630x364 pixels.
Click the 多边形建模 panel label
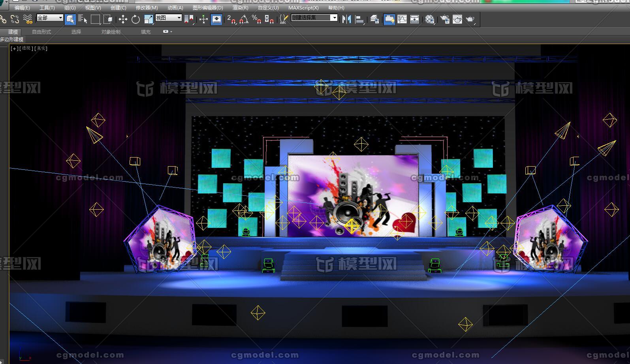tap(12, 39)
